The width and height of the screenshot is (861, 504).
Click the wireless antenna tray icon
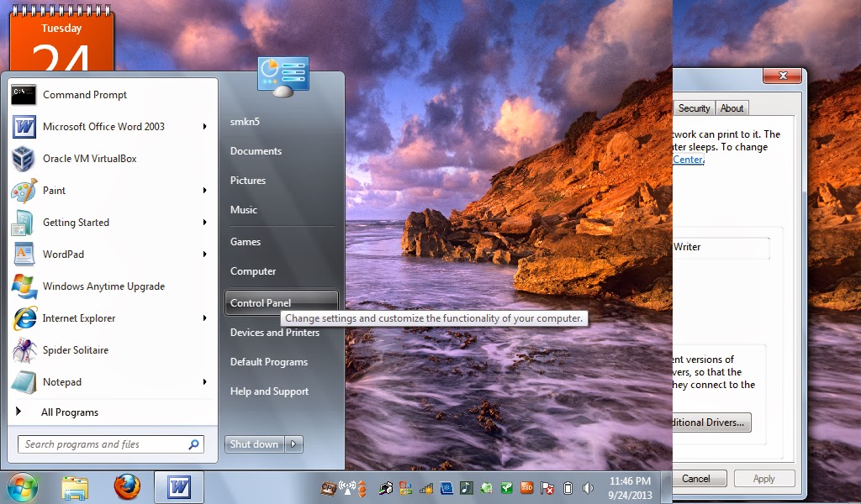(x=347, y=487)
